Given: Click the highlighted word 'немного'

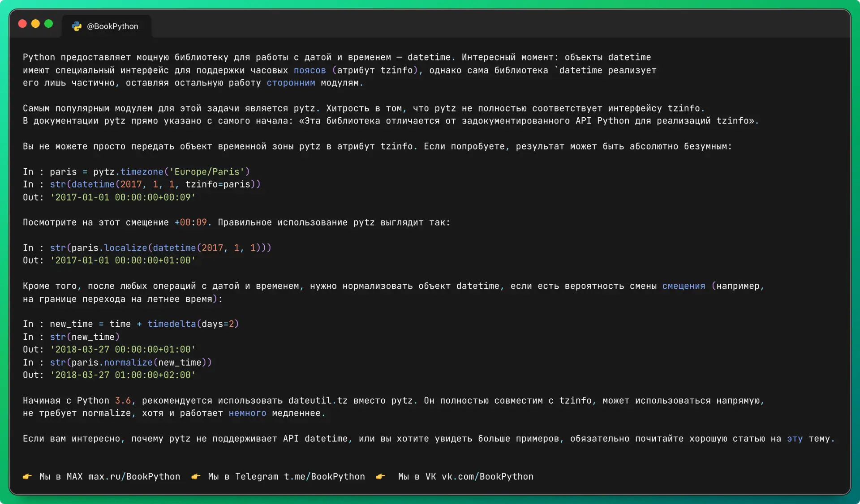Looking at the screenshot, I should tap(248, 413).
